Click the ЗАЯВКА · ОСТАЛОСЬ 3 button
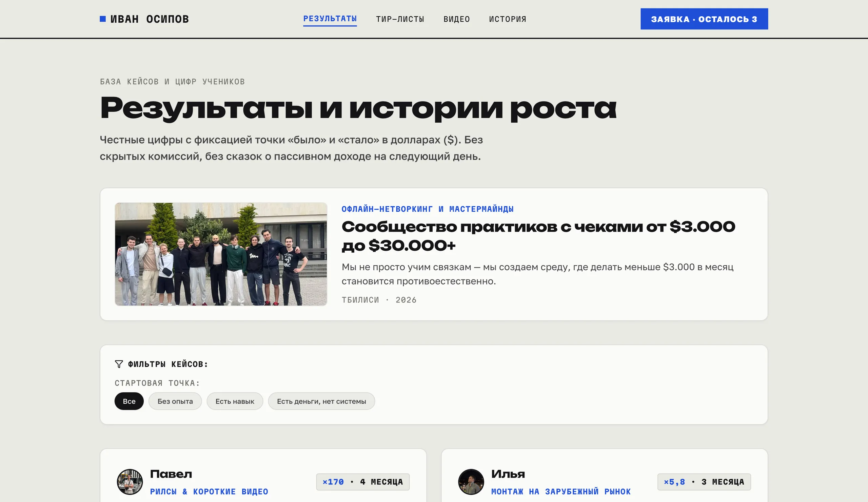The width and height of the screenshot is (868, 502). coord(704,19)
